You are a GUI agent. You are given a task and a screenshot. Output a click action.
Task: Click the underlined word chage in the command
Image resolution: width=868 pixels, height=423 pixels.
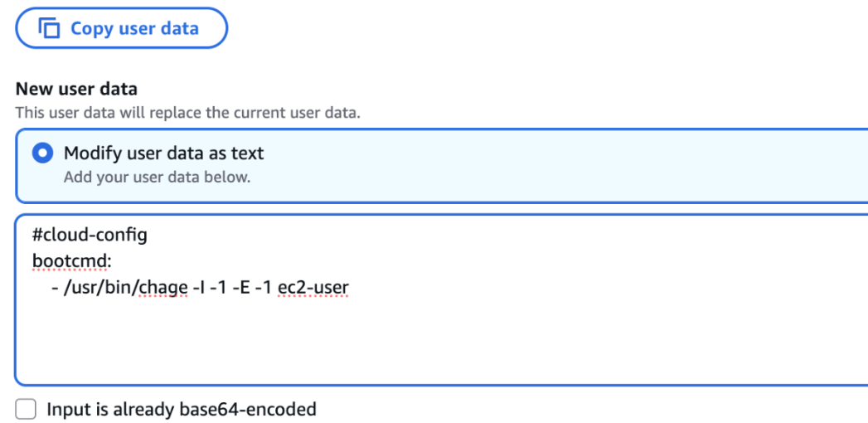(165, 288)
